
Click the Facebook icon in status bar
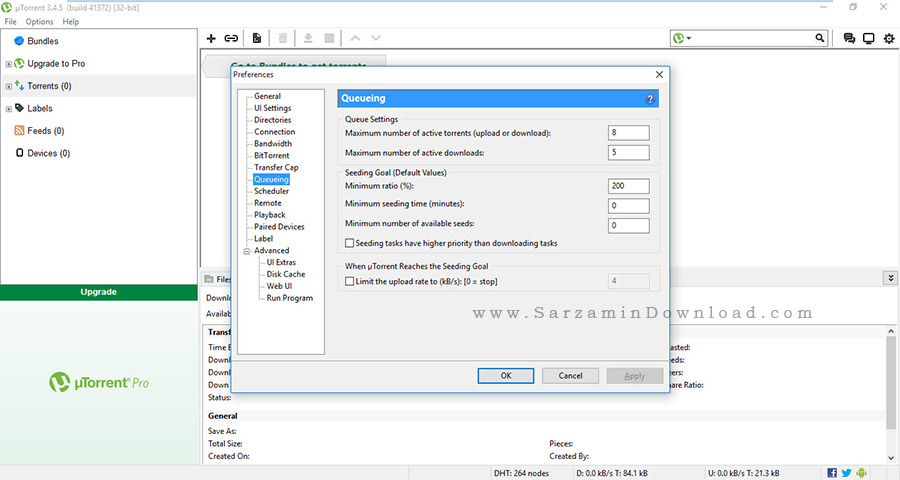pyautogui.click(x=832, y=473)
